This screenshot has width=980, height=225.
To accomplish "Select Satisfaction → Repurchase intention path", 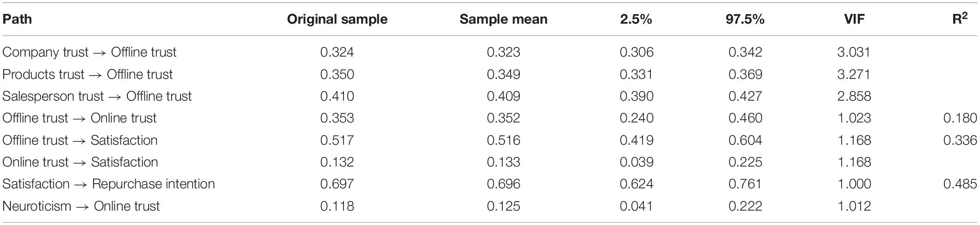I will 108,184.
